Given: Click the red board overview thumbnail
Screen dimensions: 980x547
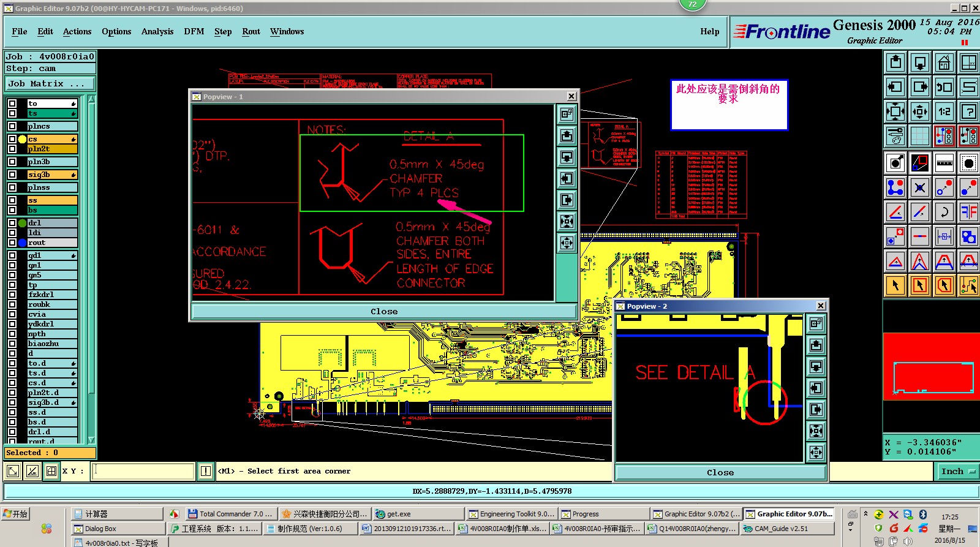Looking at the screenshot, I should tap(931, 367).
